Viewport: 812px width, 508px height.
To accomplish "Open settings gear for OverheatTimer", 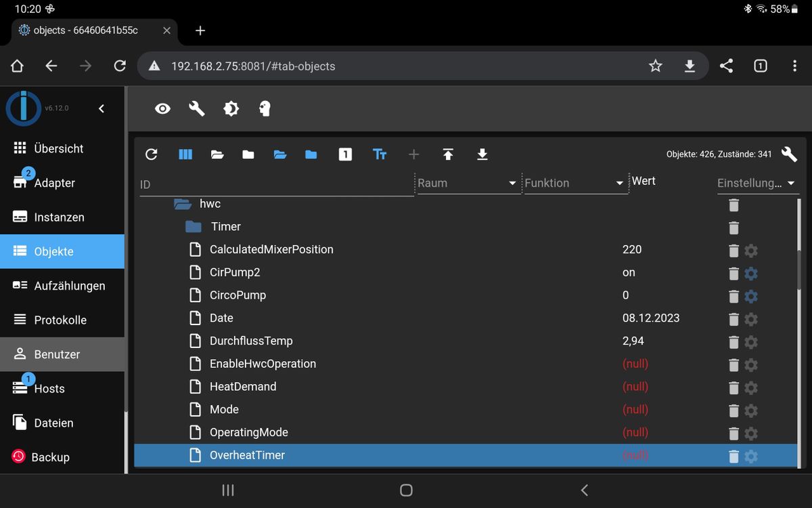I will pos(750,457).
